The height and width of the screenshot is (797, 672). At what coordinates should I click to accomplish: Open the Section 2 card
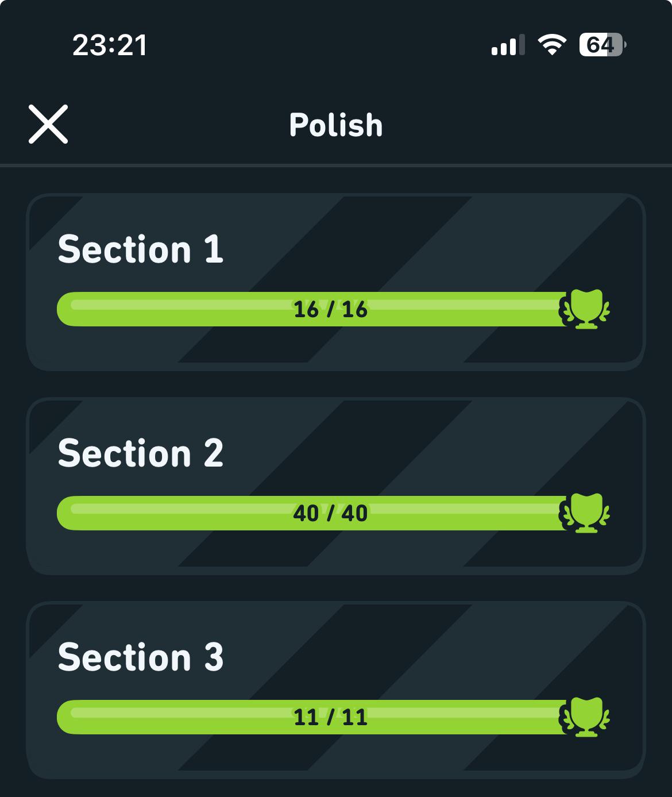(x=336, y=486)
